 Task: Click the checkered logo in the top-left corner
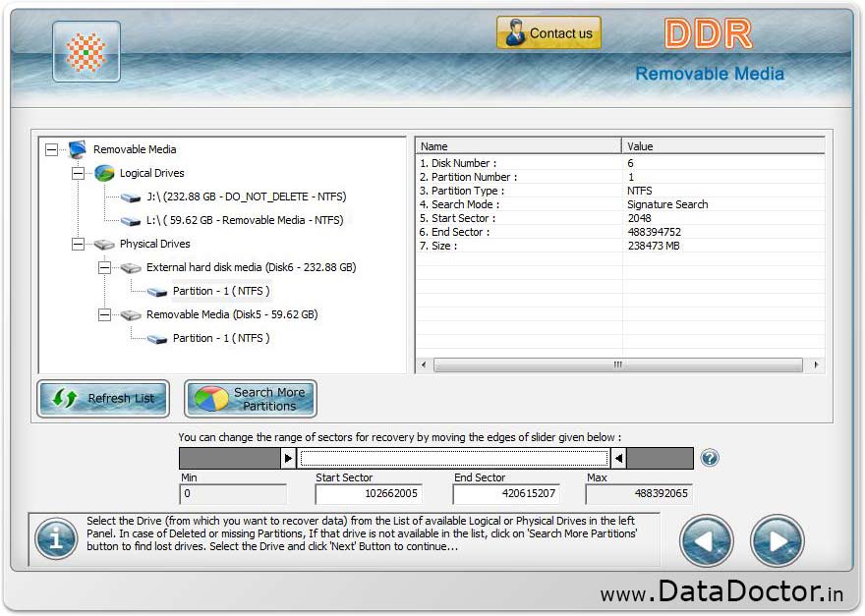pyautogui.click(x=86, y=50)
